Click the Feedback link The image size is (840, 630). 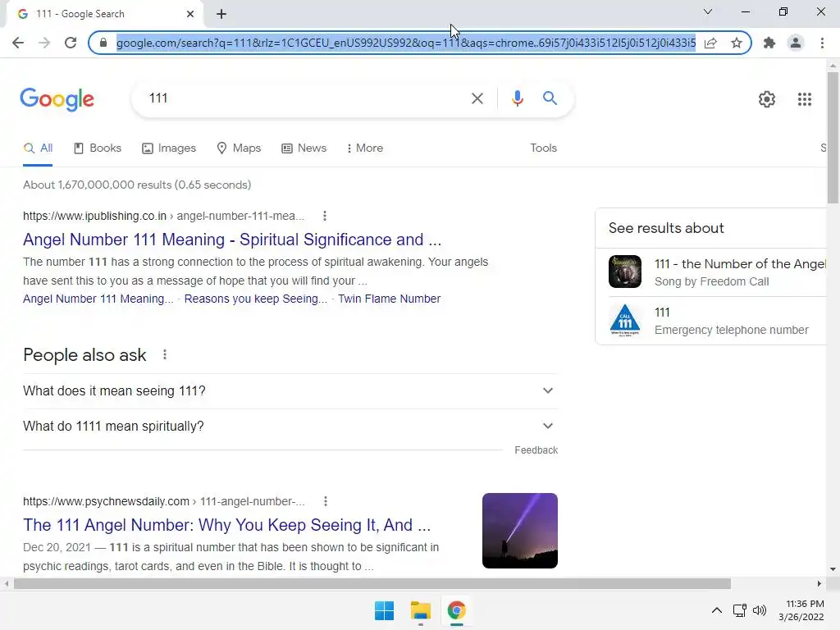(536, 450)
